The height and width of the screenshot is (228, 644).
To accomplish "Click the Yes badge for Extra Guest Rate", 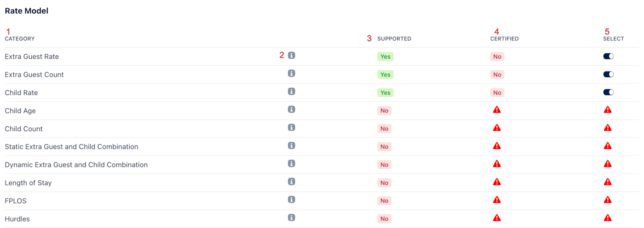I will click(x=385, y=57).
